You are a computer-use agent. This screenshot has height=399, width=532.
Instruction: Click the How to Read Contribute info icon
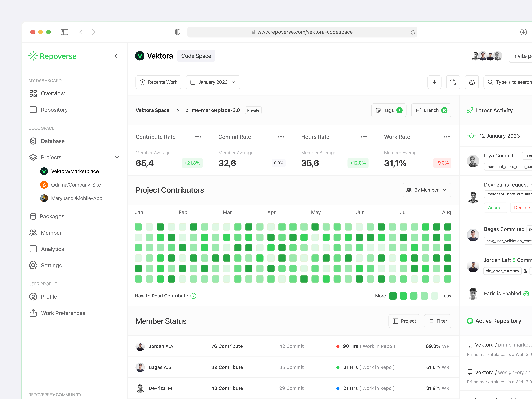[x=193, y=296]
